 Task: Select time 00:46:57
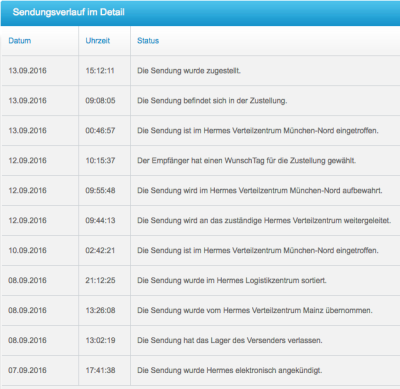pyautogui.click(x=100, y=131)
